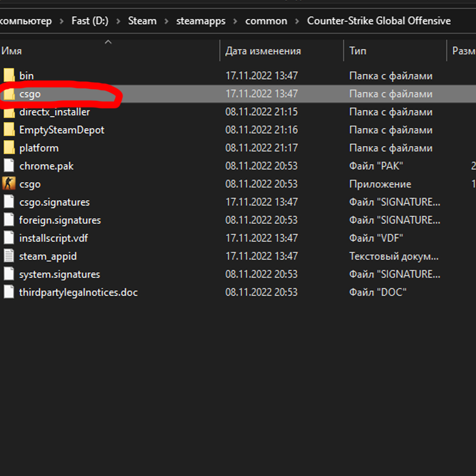Navigate to common breadcrumb
476x476 pixels.
[x=266, y=21]
